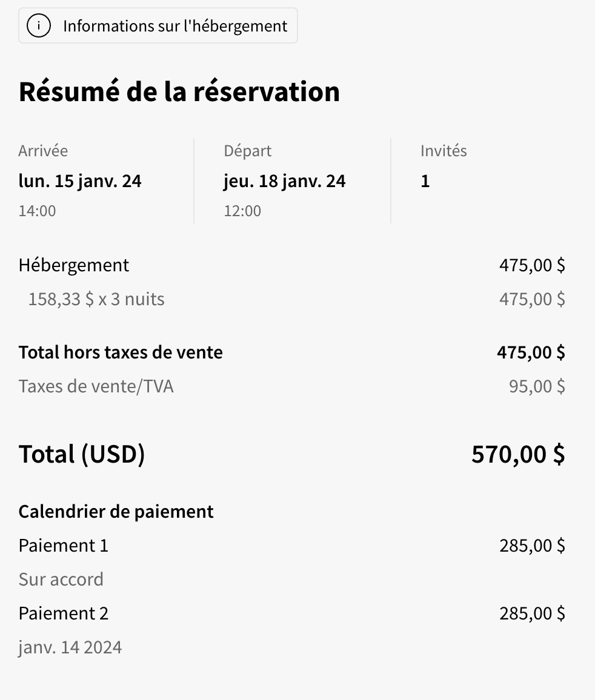Image resolution: width=595 pixels, height=700 pixels.
Task: Click the Invités label
Action: pos(444,151)
